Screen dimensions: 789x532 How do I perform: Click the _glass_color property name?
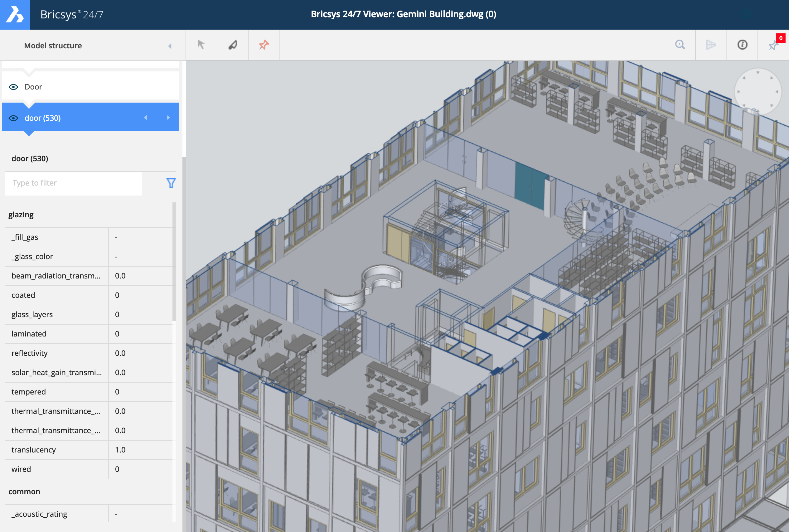pyautogui.click(x=32, y=257)
